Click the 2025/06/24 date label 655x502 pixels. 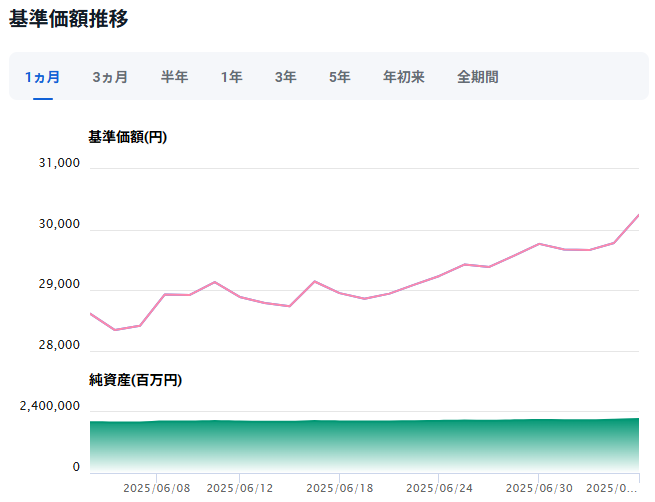pos(439,488)
